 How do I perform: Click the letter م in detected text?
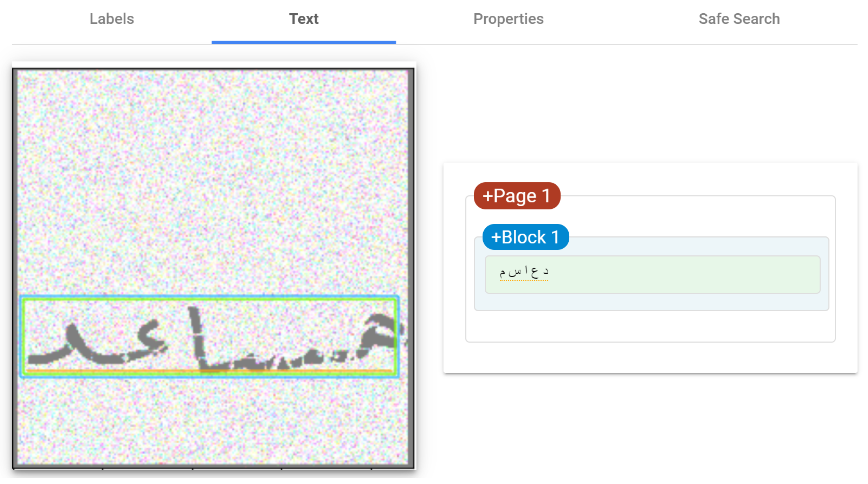(x=503, y=272)
